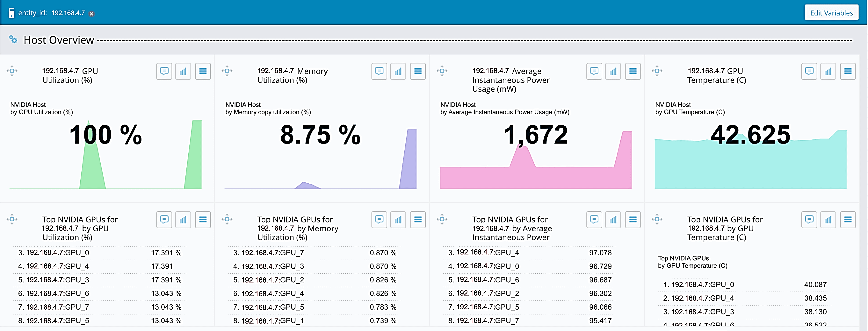
Task: Select GPU_4 row showing 97.078 power
Action: tap(530, 253)
